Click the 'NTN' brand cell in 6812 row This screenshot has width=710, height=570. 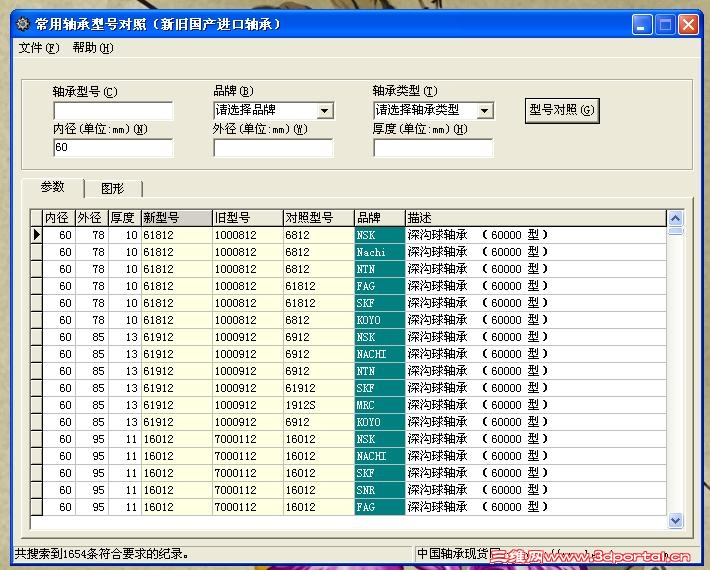click(379, 269)
